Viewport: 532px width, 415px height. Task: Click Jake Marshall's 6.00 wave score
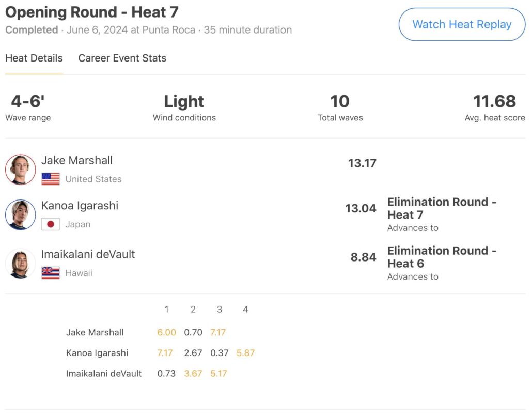click(x=166, y=332)
